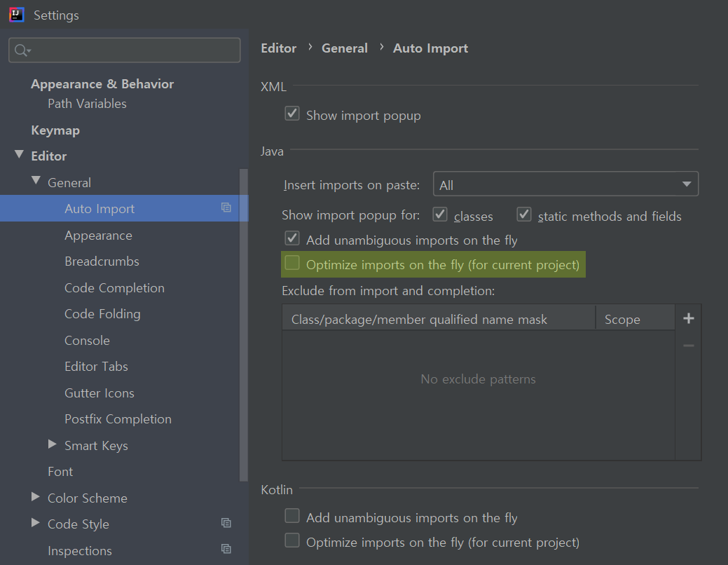Click the IntelliJ IDEA logo in the title bar
Screen dimensions: 728x565
coord(15,14)
